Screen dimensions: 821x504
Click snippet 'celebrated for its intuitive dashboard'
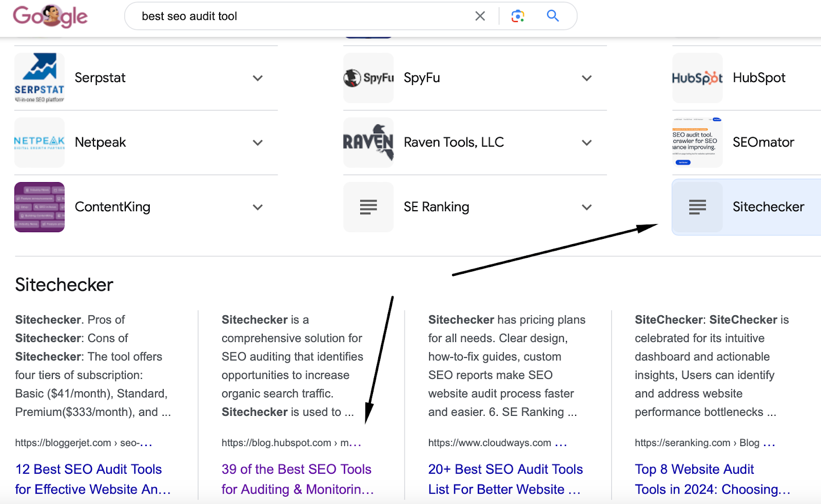[x=712, y=366]
